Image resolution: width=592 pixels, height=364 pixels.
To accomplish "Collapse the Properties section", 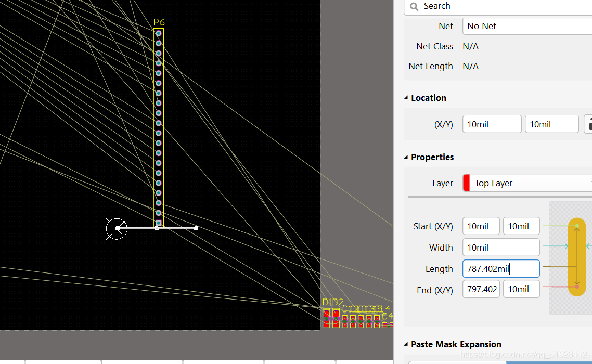I will point(406,157).
